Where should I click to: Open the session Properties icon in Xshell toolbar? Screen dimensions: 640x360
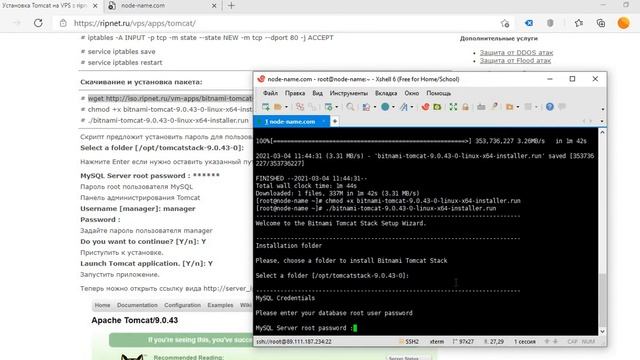(x=328, y=107)
